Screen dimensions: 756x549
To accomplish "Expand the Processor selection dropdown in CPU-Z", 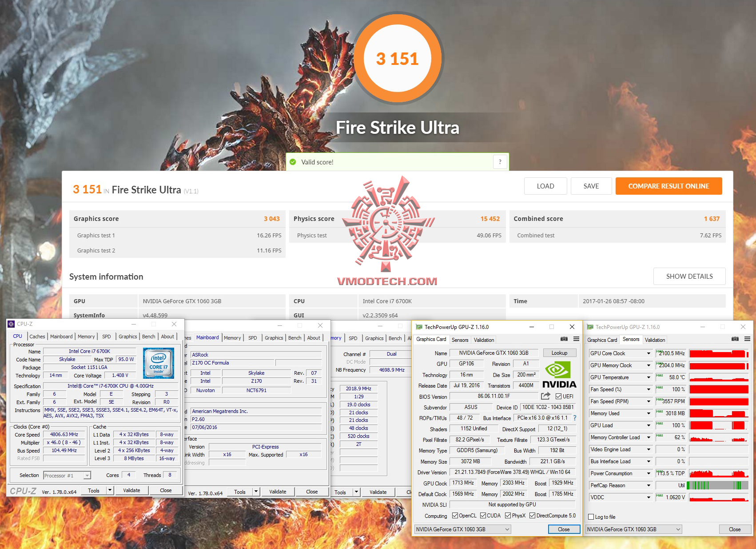I will point(87,475).
